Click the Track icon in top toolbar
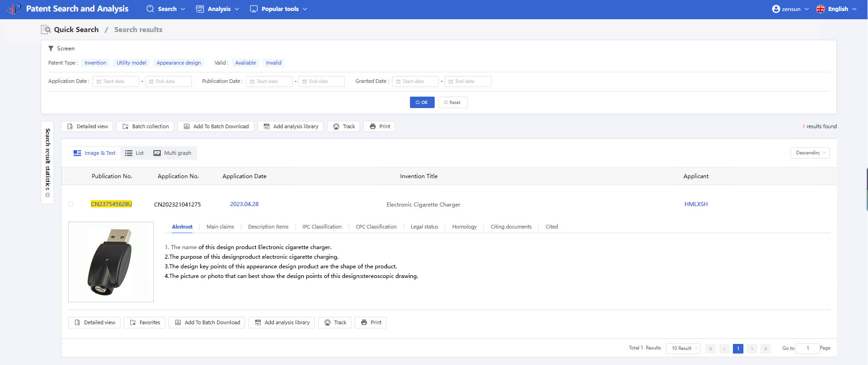 click(x=336, y=126)
